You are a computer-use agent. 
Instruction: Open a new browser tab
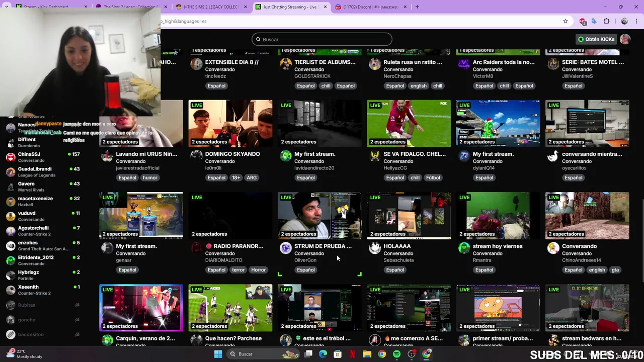(x=417, y=7)
